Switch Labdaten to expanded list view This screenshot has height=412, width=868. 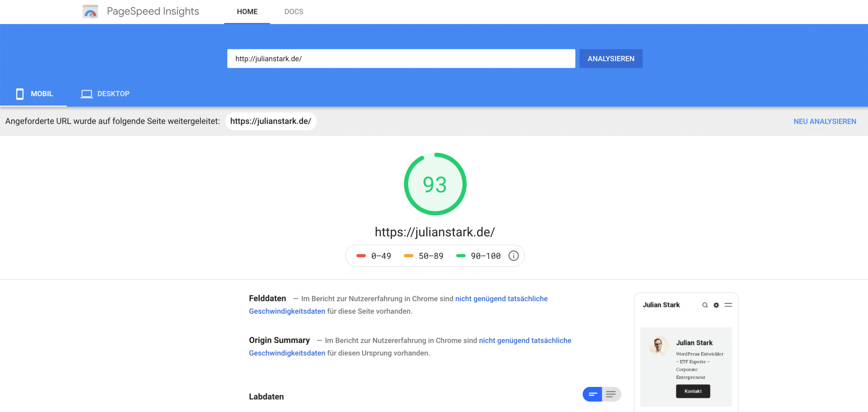(611, 394)
